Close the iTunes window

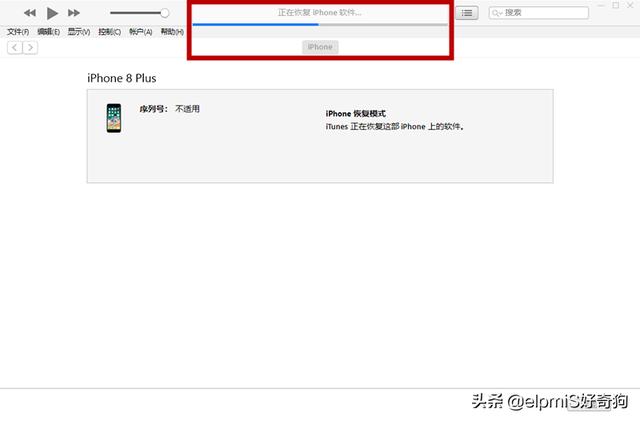[x=630, y=5]
